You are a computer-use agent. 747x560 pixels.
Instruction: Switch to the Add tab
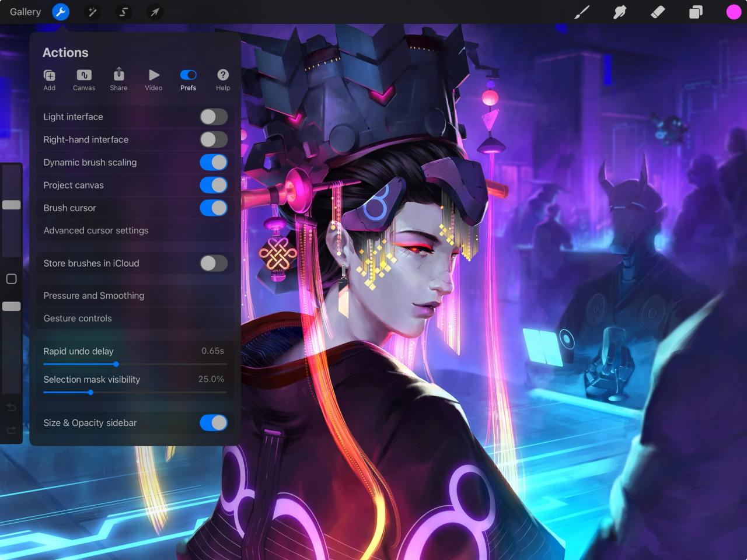coord(50,80)
